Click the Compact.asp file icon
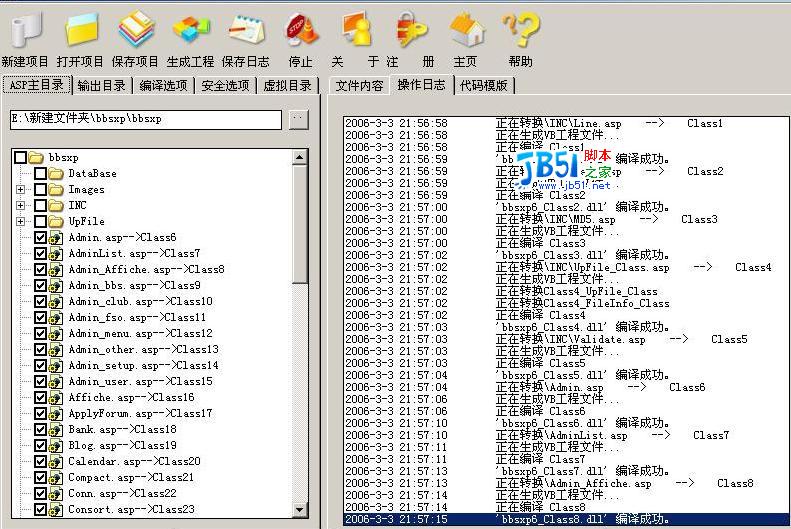The image size is (791, 529). tap(55, 478)
